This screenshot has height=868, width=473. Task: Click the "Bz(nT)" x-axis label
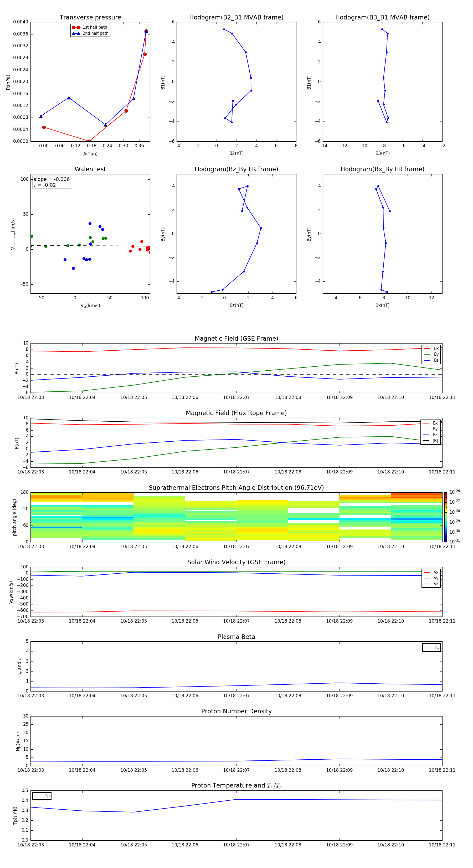tap(236, 305)
